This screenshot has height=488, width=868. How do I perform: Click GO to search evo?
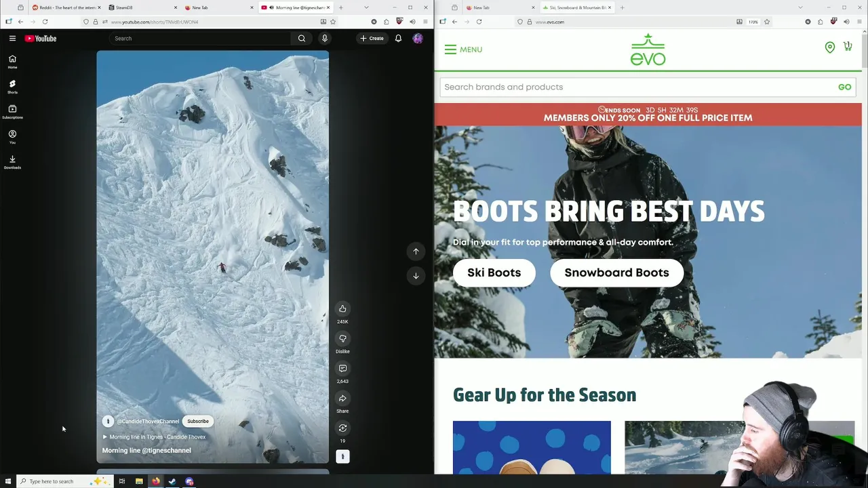[844, 87]
